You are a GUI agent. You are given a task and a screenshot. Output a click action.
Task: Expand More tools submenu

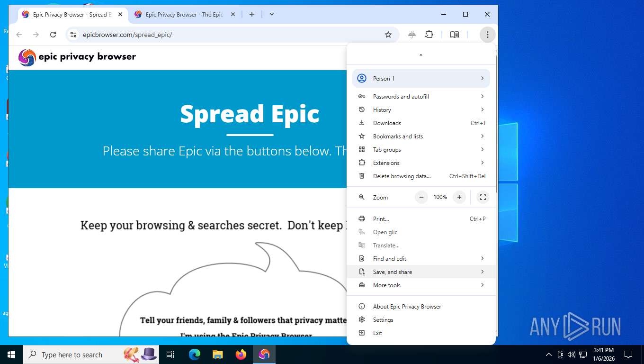tap(421, 285)
